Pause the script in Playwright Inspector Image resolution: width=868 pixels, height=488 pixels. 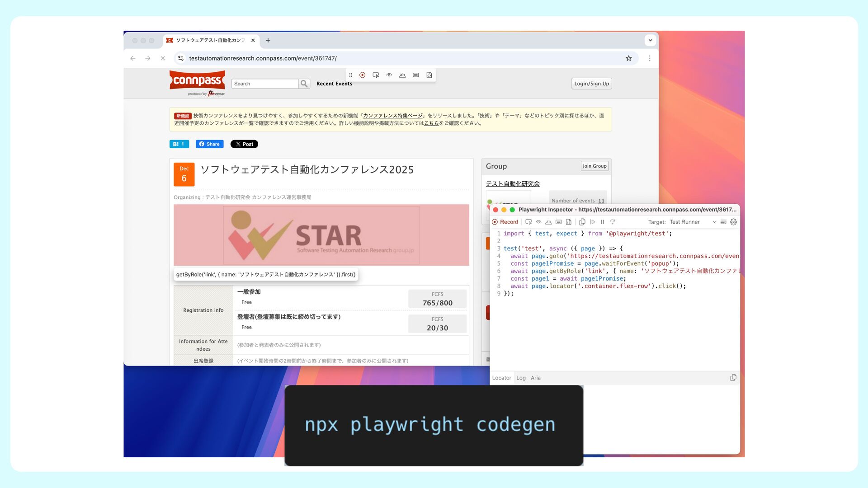[602, 222]
